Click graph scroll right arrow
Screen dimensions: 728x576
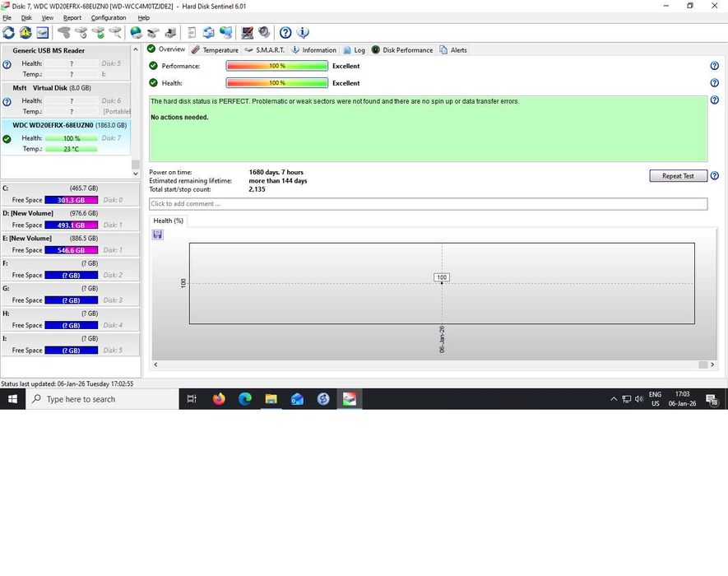tap(712, 365)
